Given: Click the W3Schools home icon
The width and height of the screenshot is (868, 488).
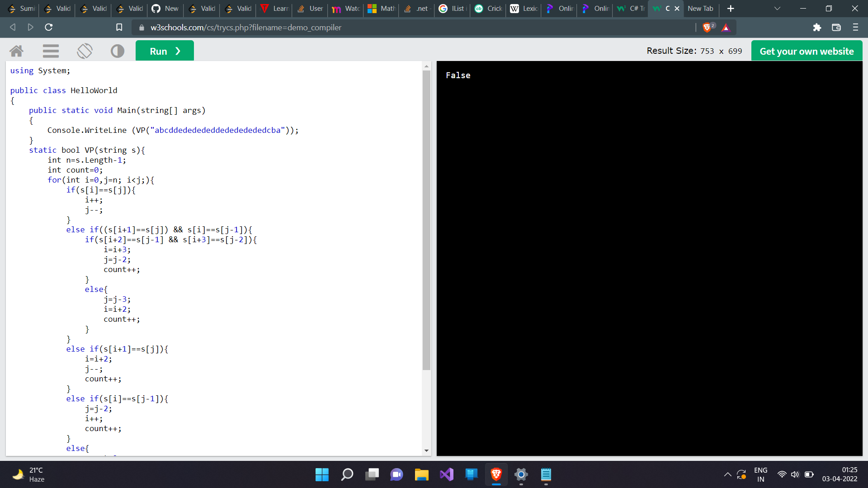Looking at the screenshot, I should [x=16, y=51].
